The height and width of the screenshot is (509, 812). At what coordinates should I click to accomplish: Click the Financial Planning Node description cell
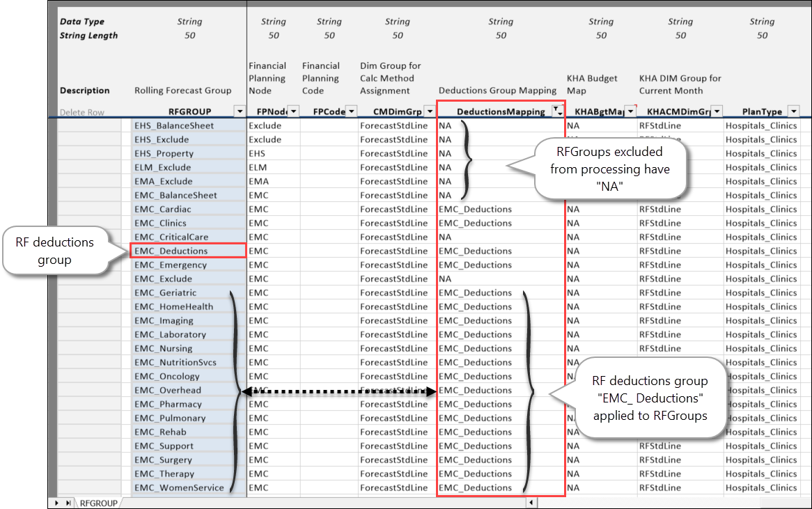(x=267, y=79)
